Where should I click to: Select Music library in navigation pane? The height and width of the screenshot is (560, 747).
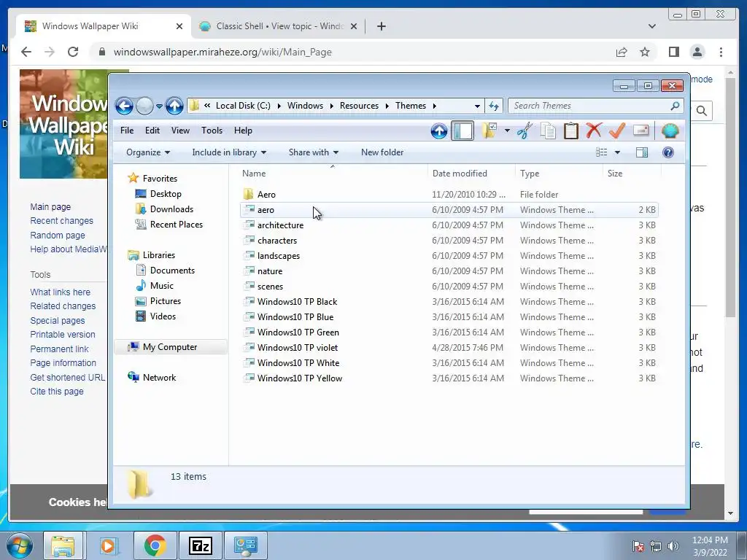coord(155,286)
